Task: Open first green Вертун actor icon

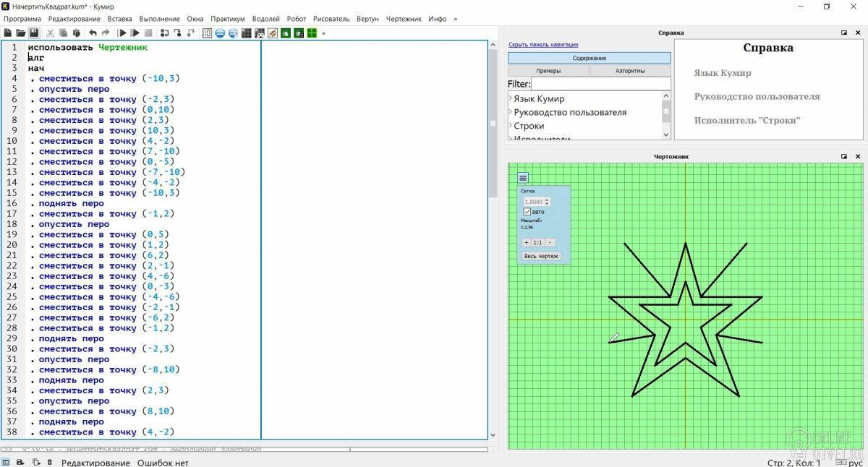Action: tap(286, 33)
